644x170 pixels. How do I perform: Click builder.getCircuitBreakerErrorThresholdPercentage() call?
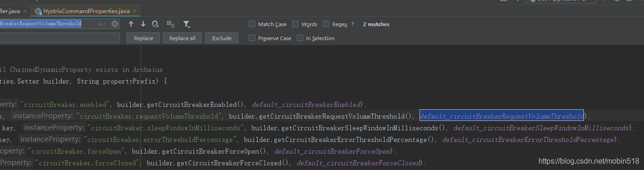click(x=341, y=139)
